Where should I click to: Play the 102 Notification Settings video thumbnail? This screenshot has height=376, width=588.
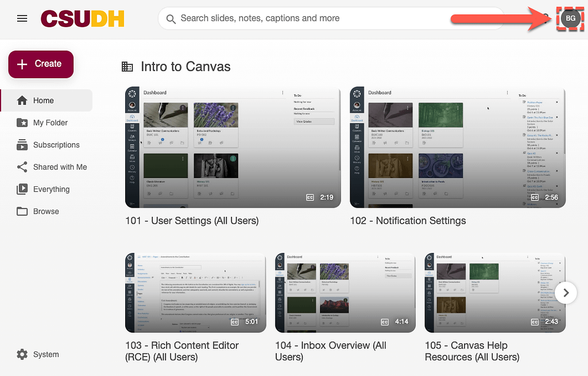coord(458,148)
